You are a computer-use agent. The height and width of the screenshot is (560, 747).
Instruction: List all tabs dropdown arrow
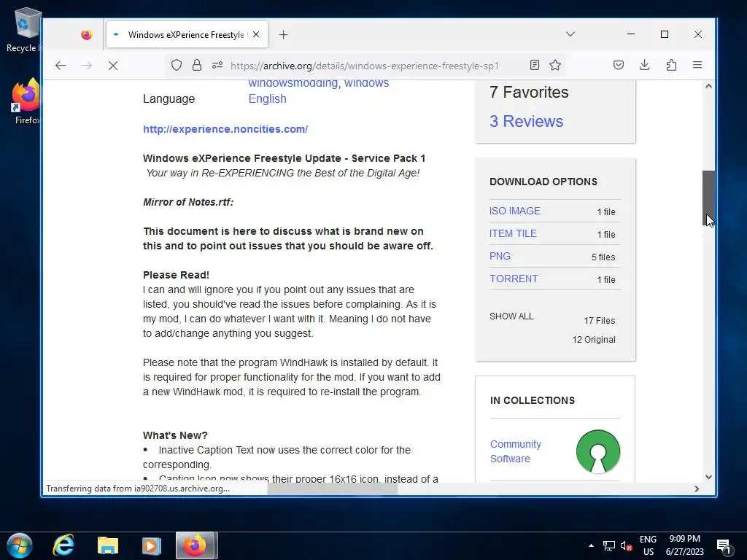[570, 34]
